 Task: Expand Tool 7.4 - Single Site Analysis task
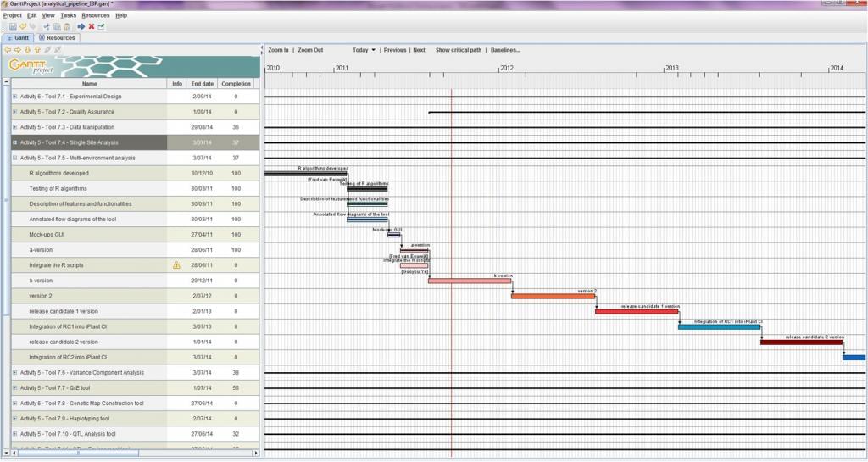pos(15,142)
